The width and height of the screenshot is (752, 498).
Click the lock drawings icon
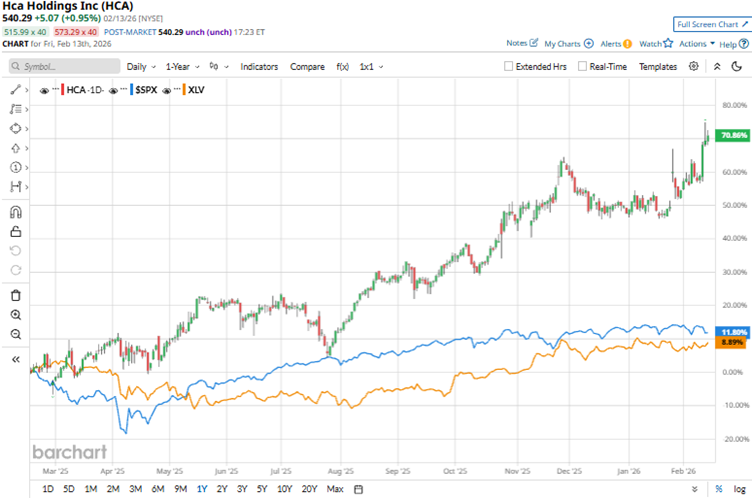click(15, 231)
